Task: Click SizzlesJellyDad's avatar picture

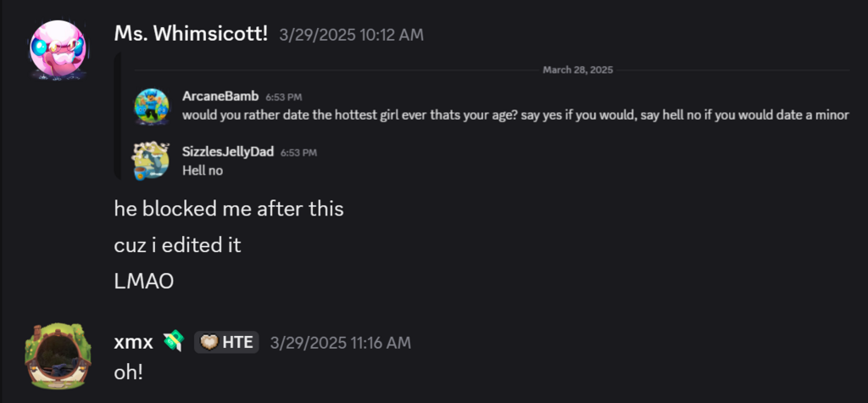Action: click(152, 160)
